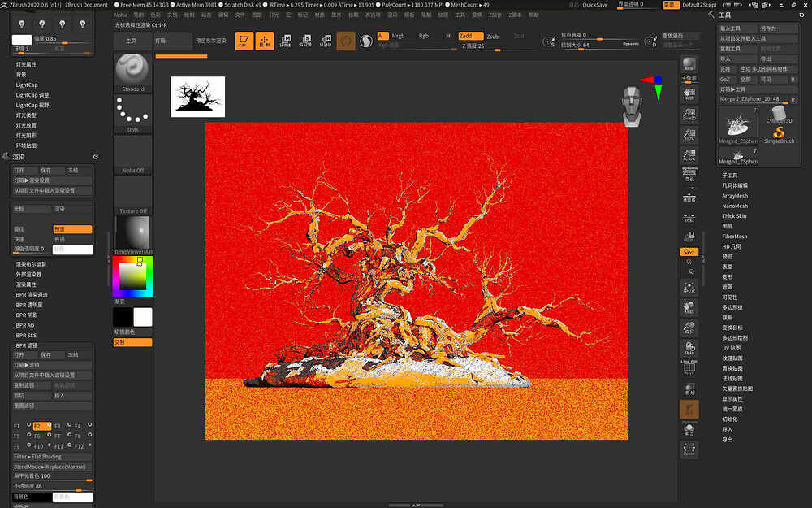The image size is (812, 508).
Task: Expand the BPR AO section
Action: pyautogui.click(x=25, y=326)
